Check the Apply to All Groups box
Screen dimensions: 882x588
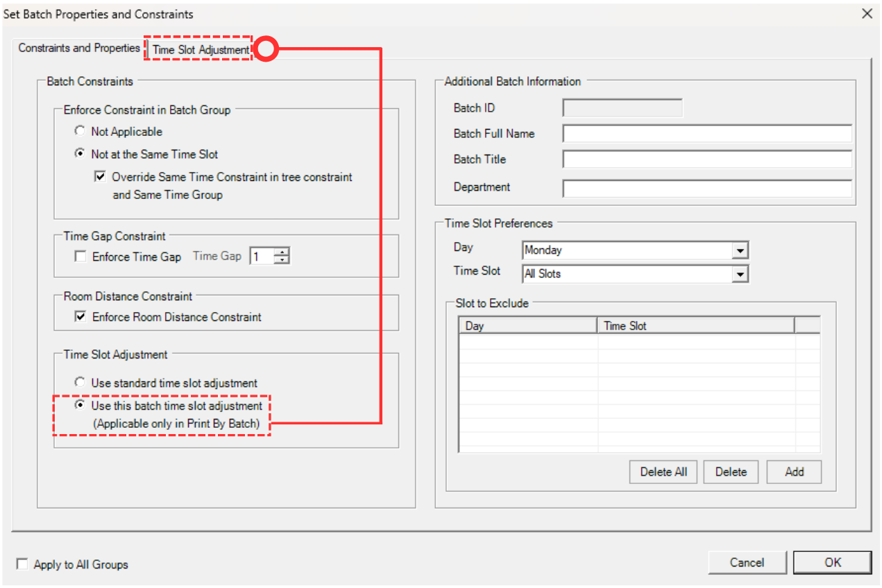coord(23,564)
